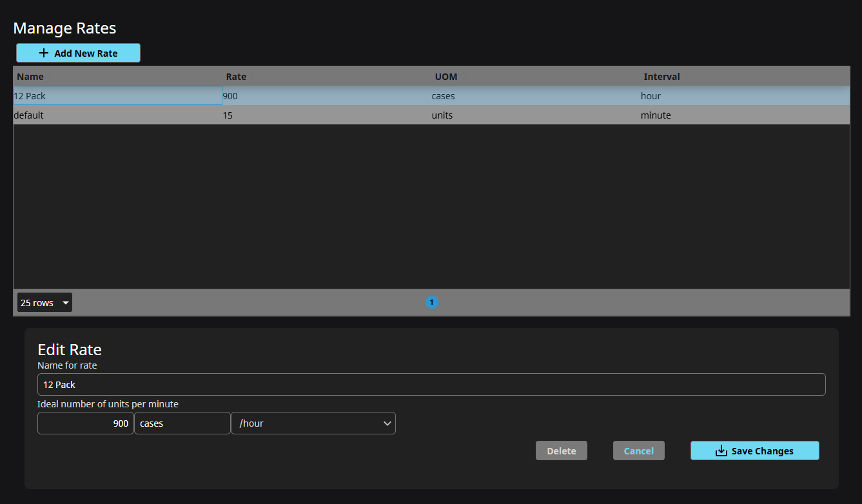Click the units cell in default row

point(442,115)
